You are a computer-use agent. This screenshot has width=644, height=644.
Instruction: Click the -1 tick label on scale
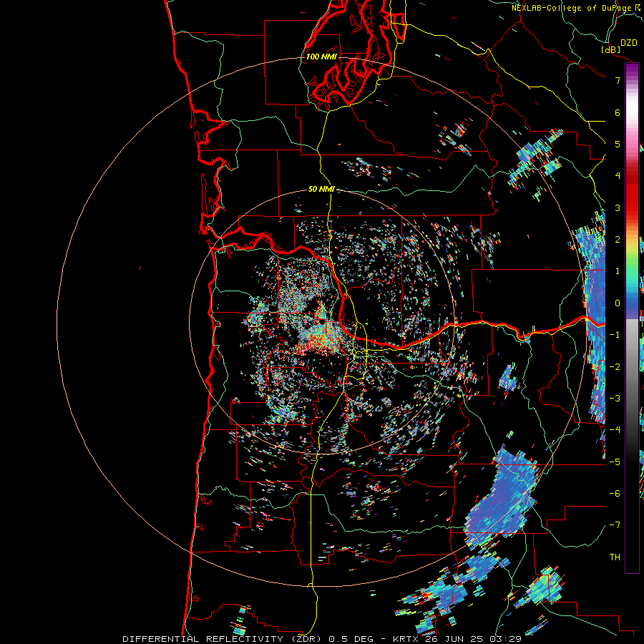[615, 335]
